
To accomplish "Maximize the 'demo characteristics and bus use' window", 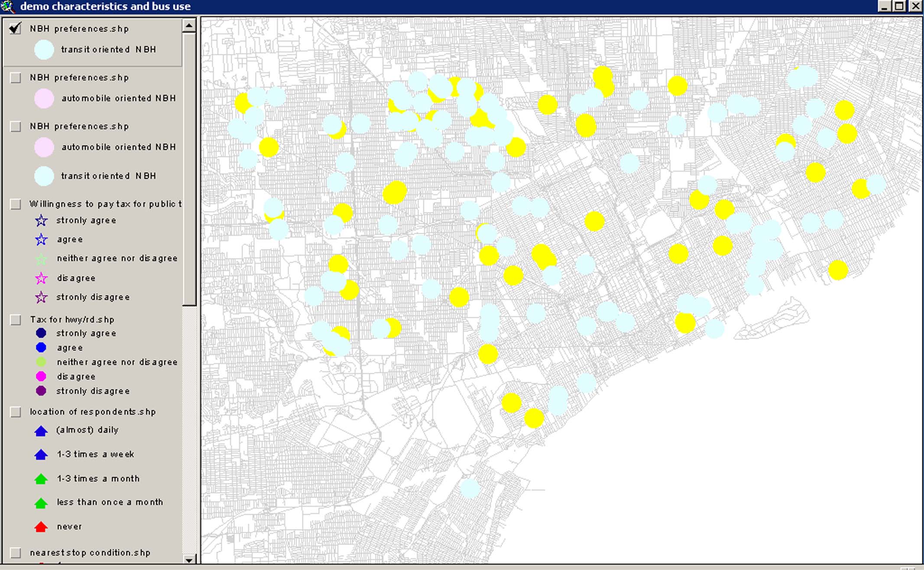I will (899, 6).
